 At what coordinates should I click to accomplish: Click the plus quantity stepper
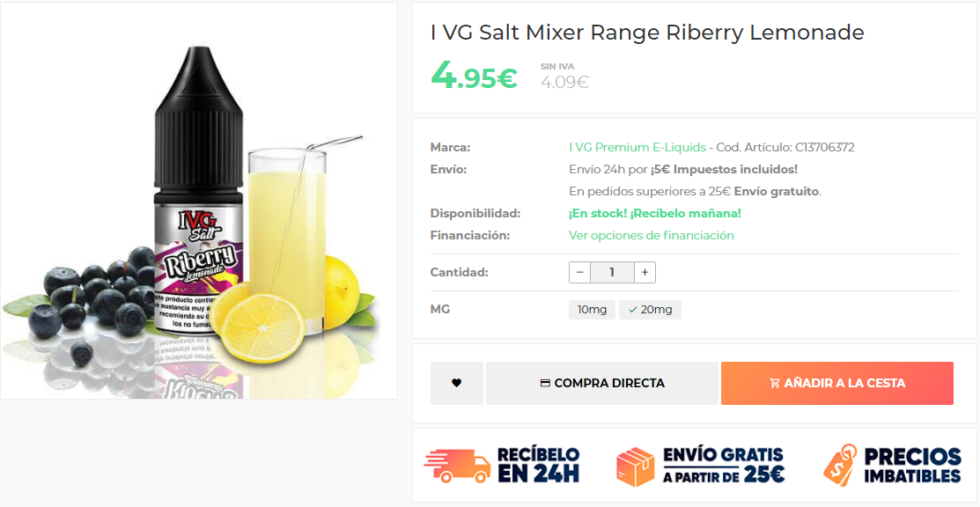click(x=645, y=273)
